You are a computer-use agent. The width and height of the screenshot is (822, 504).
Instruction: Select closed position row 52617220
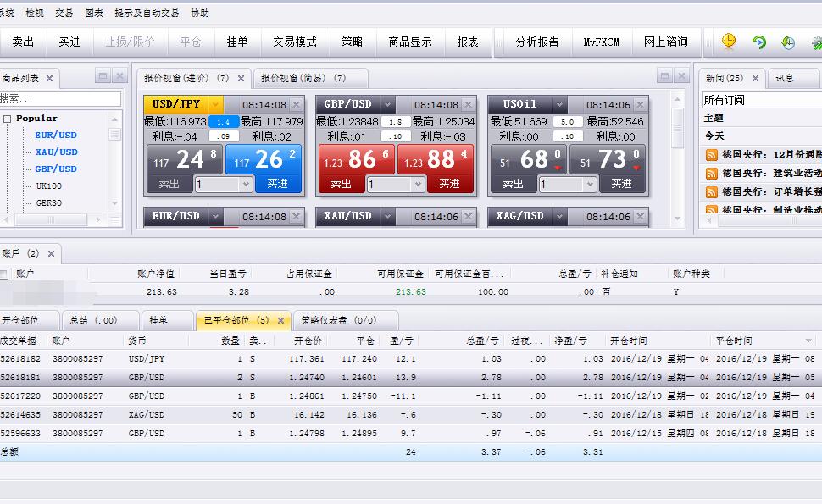[411, 396]
